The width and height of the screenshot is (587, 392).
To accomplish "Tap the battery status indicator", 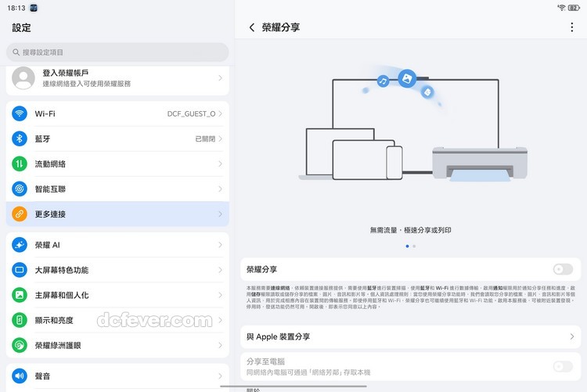I will point(574,8).
